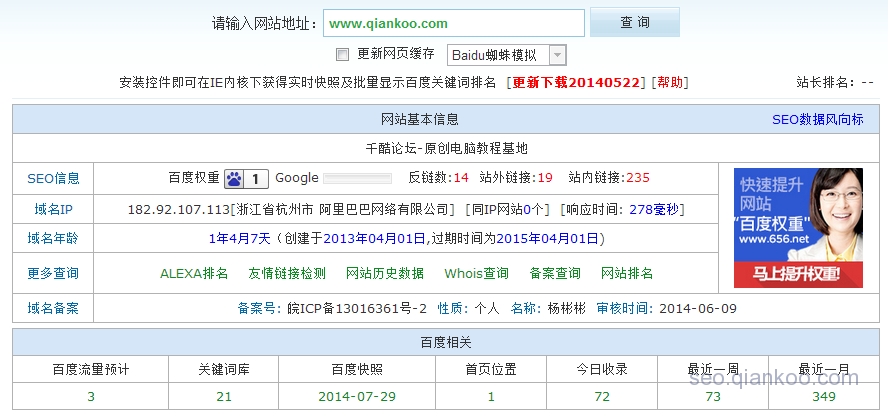Open the 备案查询 link

(555, 274)
